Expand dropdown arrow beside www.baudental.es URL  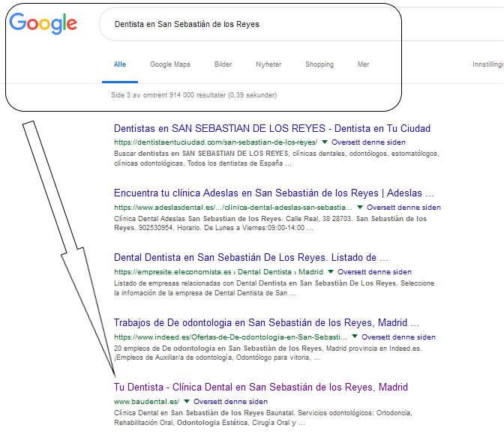tap(187, 401)
